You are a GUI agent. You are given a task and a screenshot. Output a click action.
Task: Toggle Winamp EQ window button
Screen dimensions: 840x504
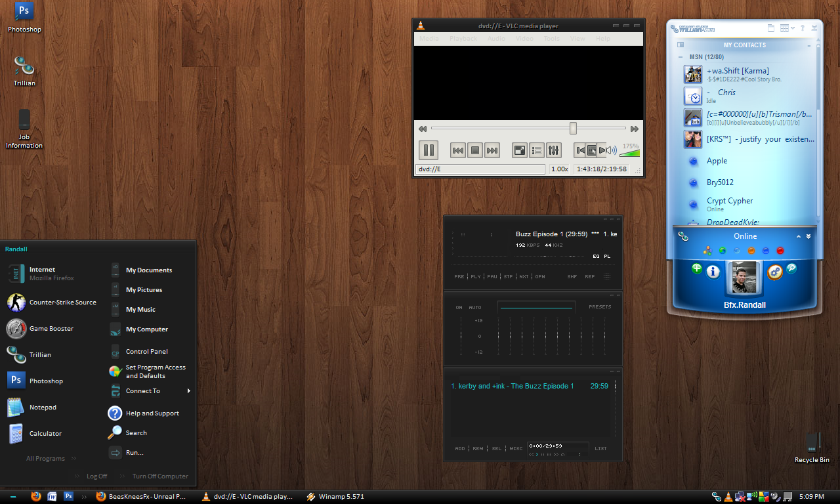(x=596, y=257)
